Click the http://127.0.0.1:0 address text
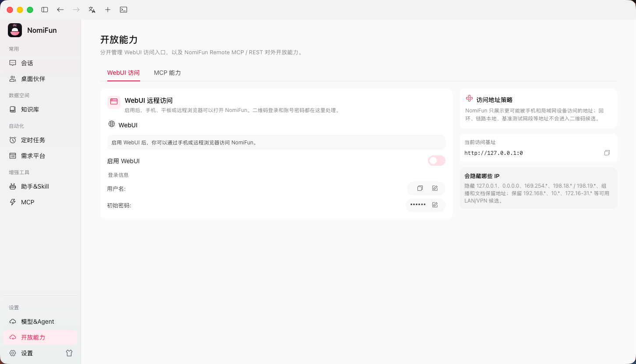 [x=494, y=153]
